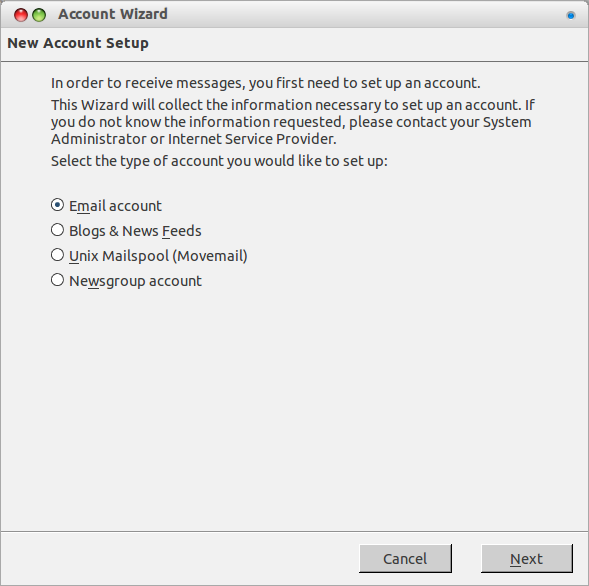This screenshot has height=586, width=589.
Task: Select Unix Mailspool (Movemail) radio circle
Action: (57, 255)
